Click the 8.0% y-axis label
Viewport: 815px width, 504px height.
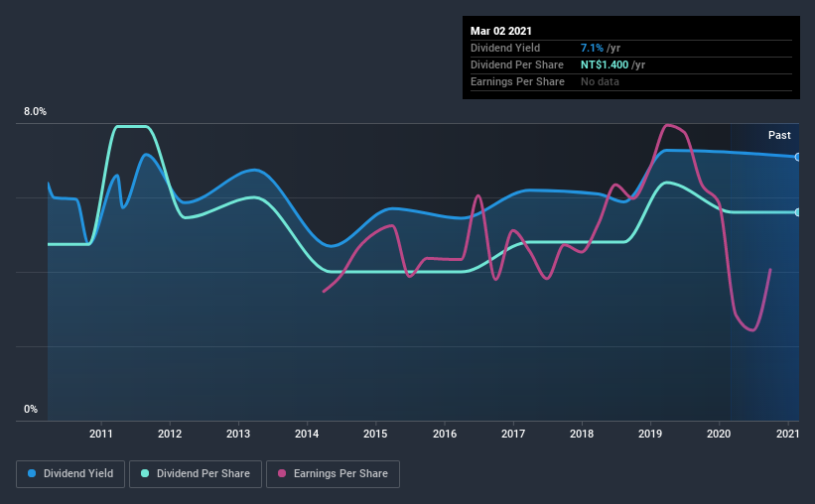(x=35, y=112)
